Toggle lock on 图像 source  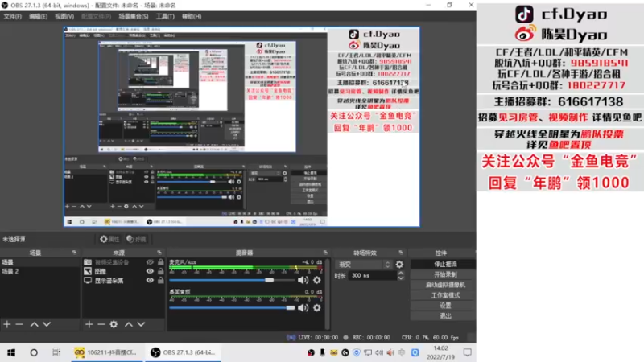(x=160, y=271)
